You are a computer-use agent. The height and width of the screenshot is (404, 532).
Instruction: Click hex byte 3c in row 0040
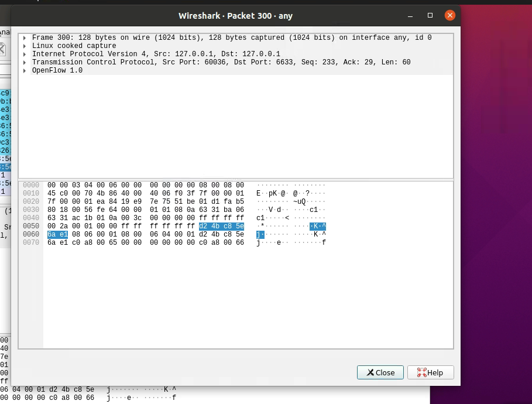point(138,218)
